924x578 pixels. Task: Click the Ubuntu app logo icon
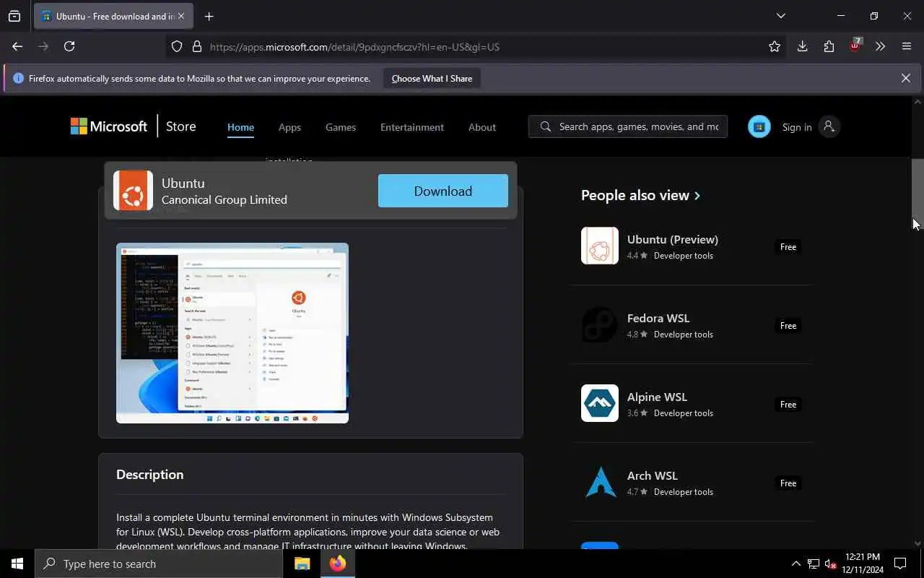pos(133,190)
